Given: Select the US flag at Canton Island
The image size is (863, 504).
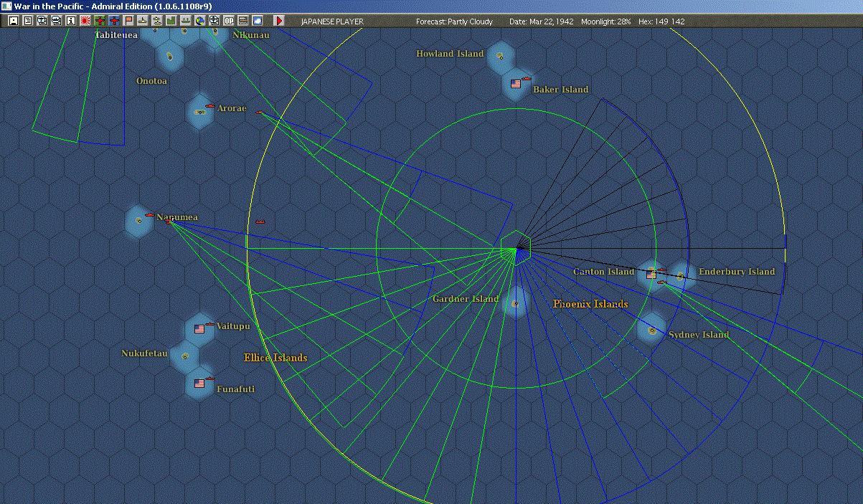Looking at the screenshot, I should pyautogui.click(x=651, y=275).
